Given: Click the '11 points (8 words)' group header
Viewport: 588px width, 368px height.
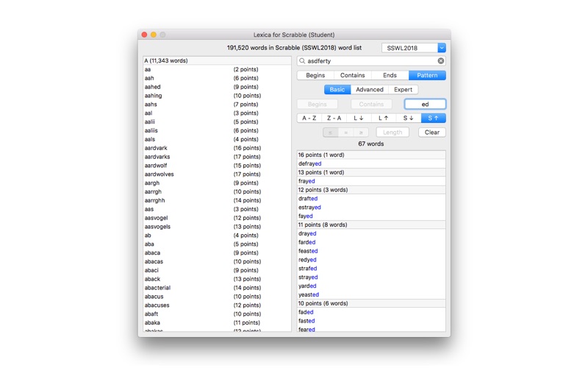Looking at the screenshot, I should 371,224.
